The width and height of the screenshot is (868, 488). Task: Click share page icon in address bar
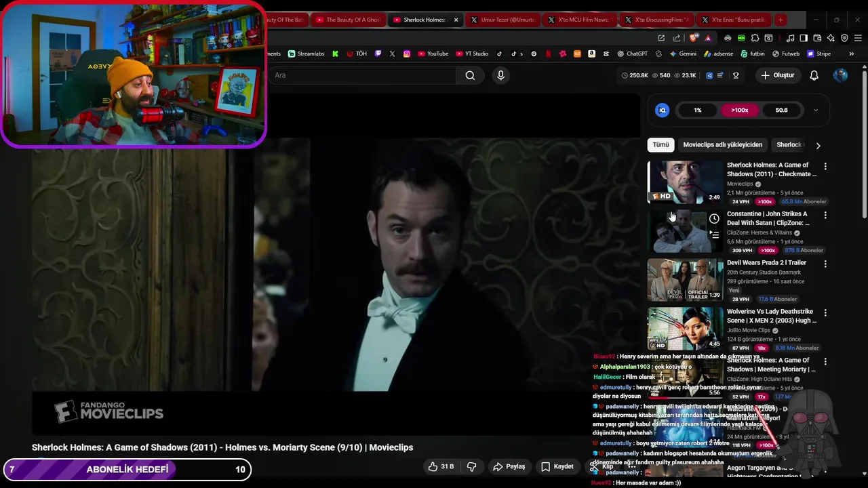677,38
